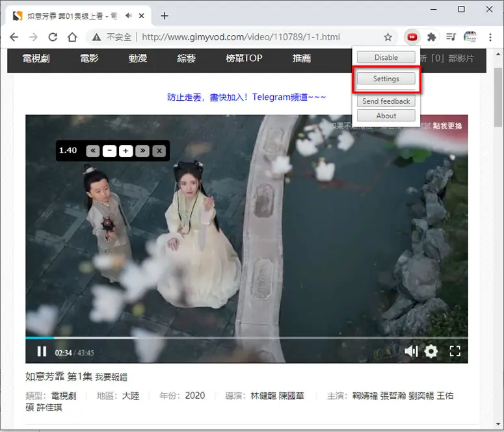Open the Chrome extensions puzzle icon
This screenshot has width=504, height=432.
pos(431,37)
